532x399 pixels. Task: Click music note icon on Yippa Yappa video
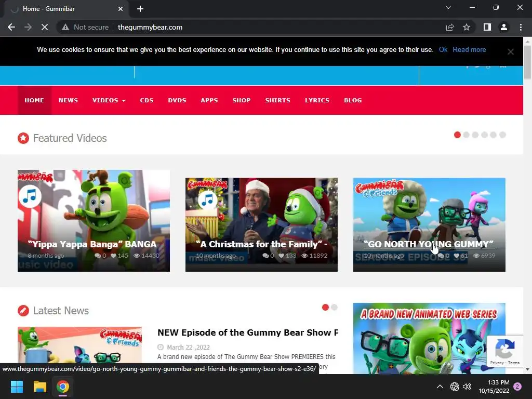tap(30, 196)
